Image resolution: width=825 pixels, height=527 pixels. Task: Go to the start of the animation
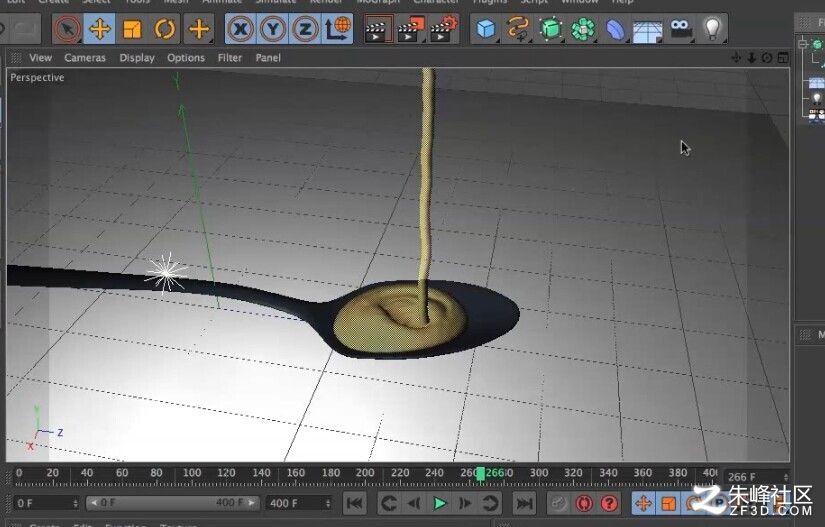point(355,503)
